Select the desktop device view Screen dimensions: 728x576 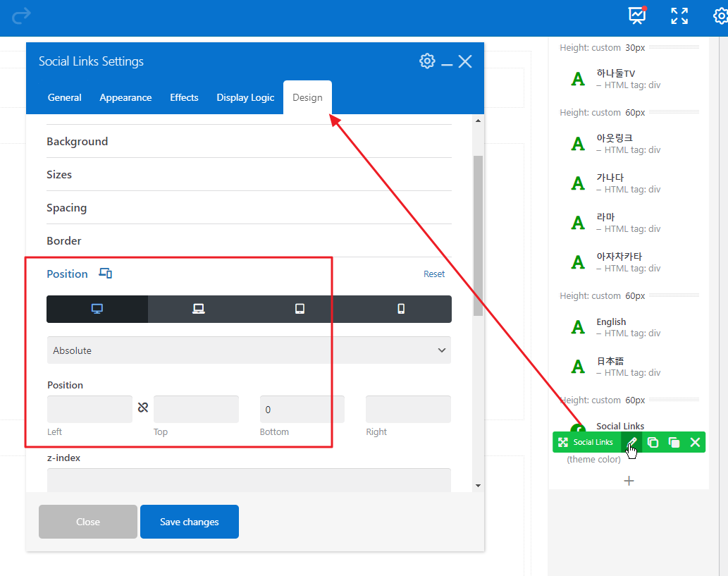click(x=97, y=309)
